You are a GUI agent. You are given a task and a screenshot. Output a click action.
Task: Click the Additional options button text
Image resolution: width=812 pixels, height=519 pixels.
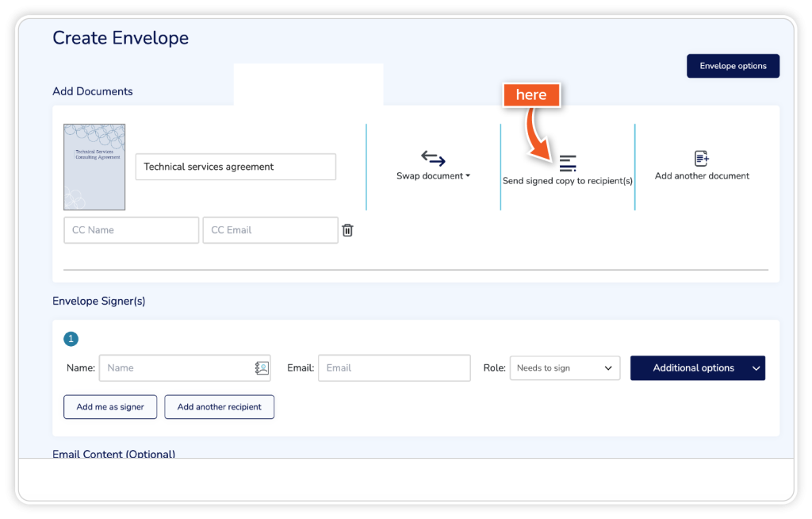(693, 368)
